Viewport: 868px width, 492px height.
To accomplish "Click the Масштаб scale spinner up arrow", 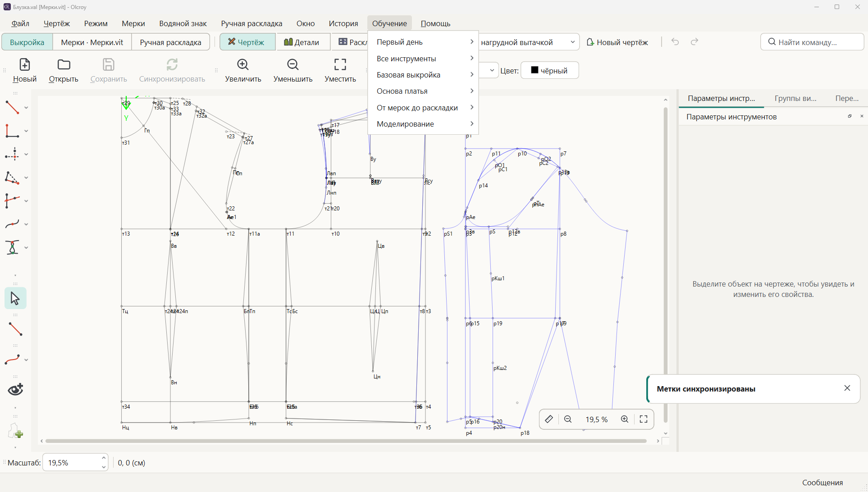I will 104,458.
